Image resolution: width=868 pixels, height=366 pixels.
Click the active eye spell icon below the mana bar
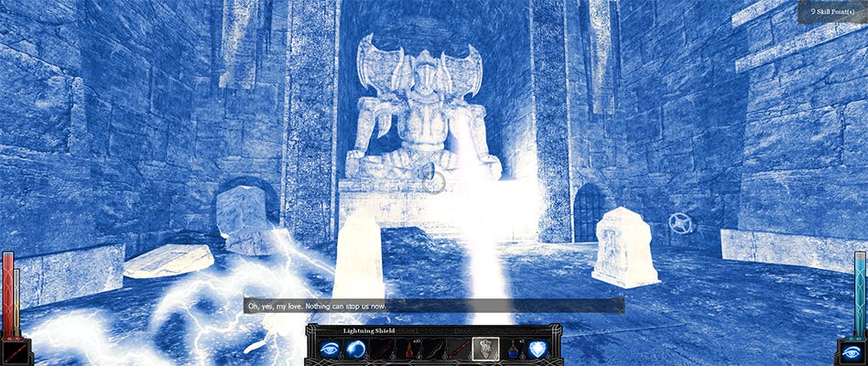[851, 352]
